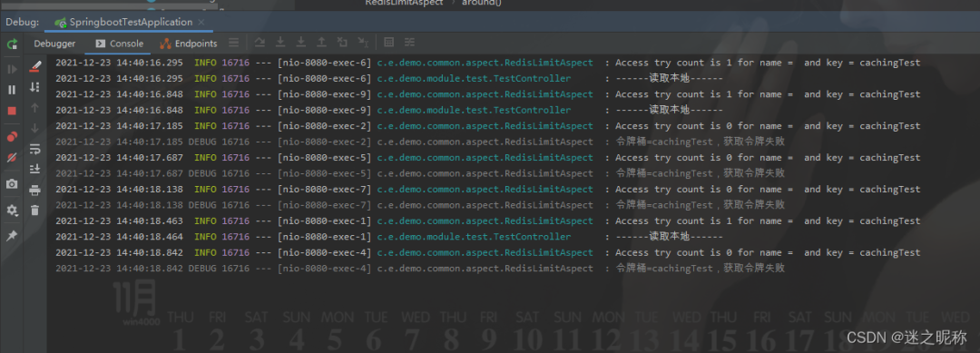Click the Run to Cursor icon
Screen dimensions: 980x353
tap(362, 43)
